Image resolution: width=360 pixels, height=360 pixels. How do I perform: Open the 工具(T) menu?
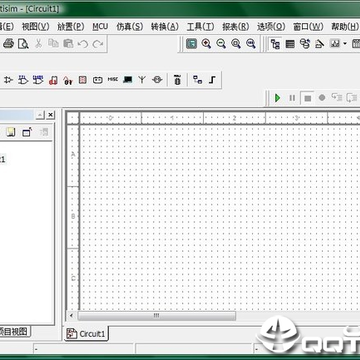(200, 27)
